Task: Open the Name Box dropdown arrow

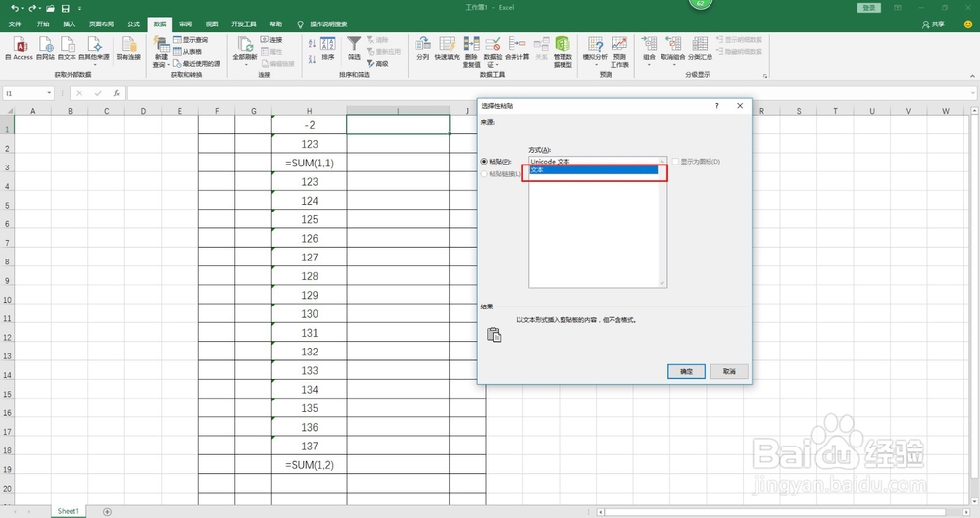Action: click(x=49, y=93)
